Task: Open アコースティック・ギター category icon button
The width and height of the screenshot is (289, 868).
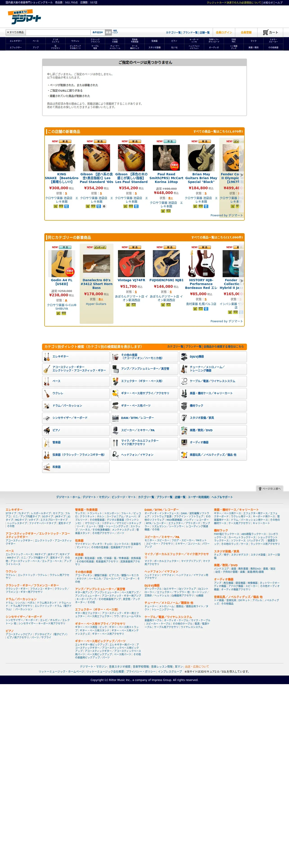Action: coord(76,369)
